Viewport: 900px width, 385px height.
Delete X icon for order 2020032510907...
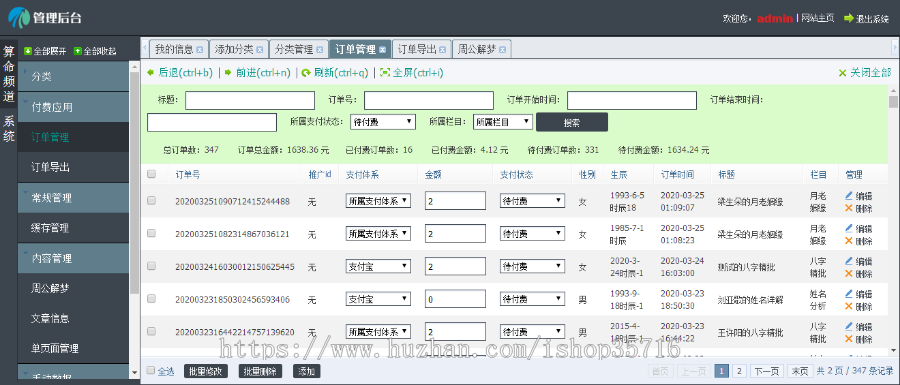[849, 208]
